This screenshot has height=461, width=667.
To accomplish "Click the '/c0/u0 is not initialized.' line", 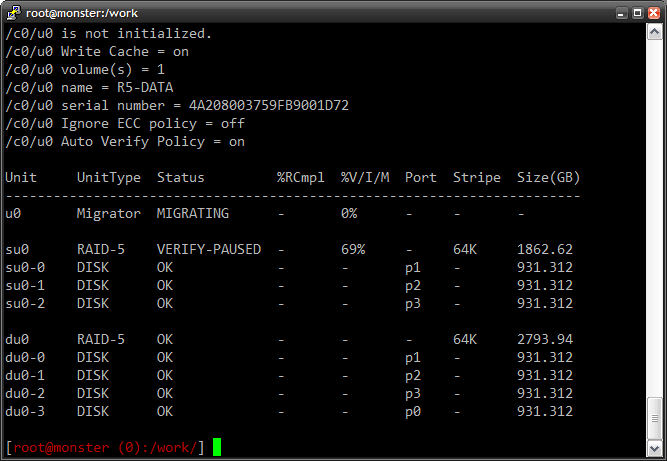I will point(108,34).
